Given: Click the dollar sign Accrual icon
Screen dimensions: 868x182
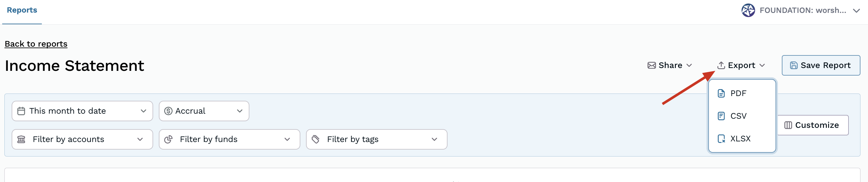Looking at the screenshot, I should pos(168,111).
